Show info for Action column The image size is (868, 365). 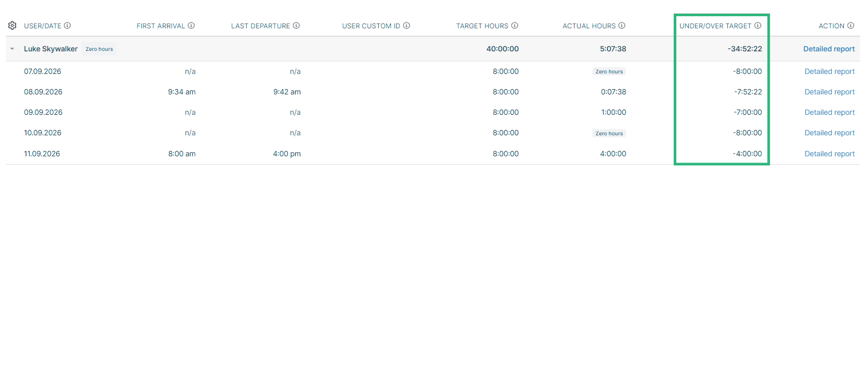point(851,26)
